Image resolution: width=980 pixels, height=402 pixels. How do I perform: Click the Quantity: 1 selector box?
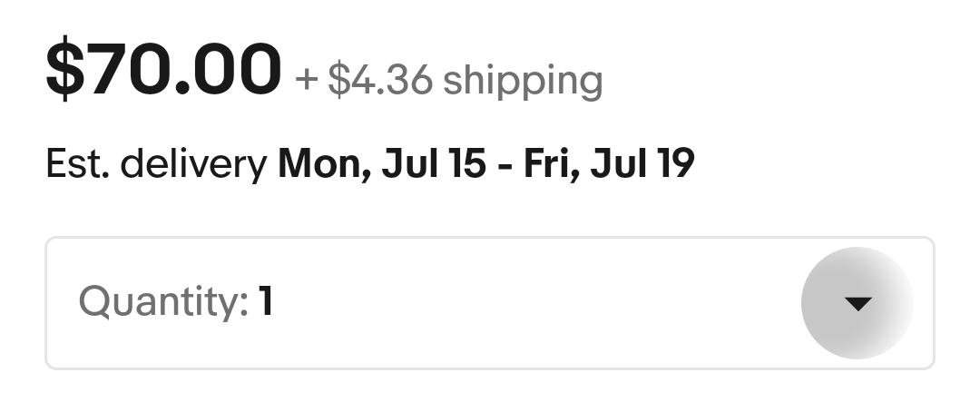[490, 303]
